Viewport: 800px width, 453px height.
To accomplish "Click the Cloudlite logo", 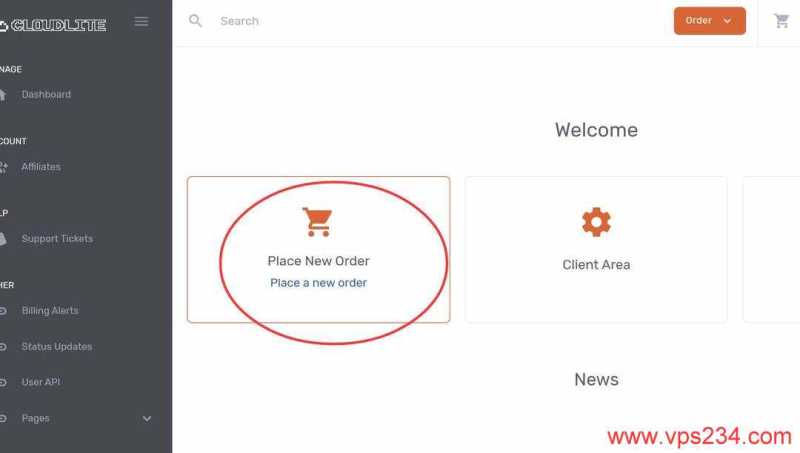I will tap(53, 25).
